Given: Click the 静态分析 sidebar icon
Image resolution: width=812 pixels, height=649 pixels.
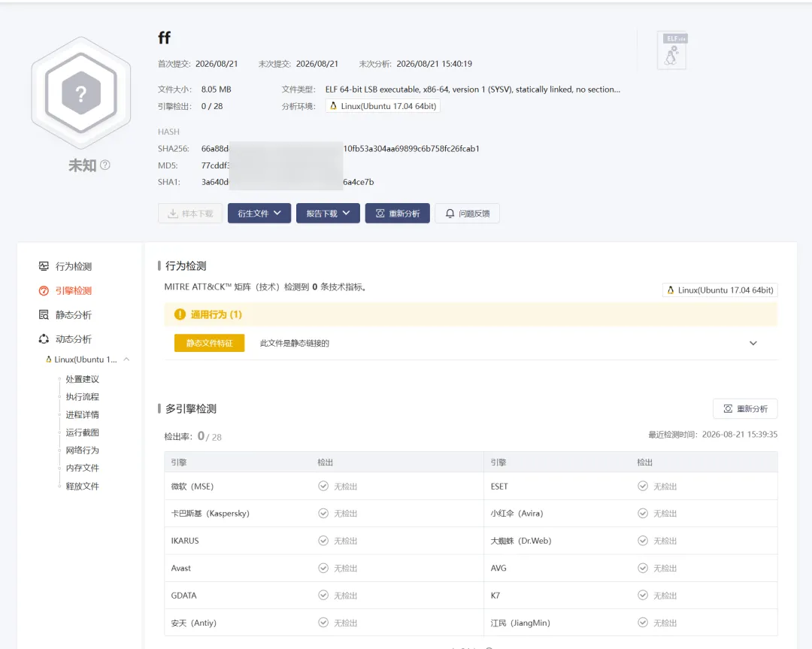Looking at the screenshot, I should (44, 314).
